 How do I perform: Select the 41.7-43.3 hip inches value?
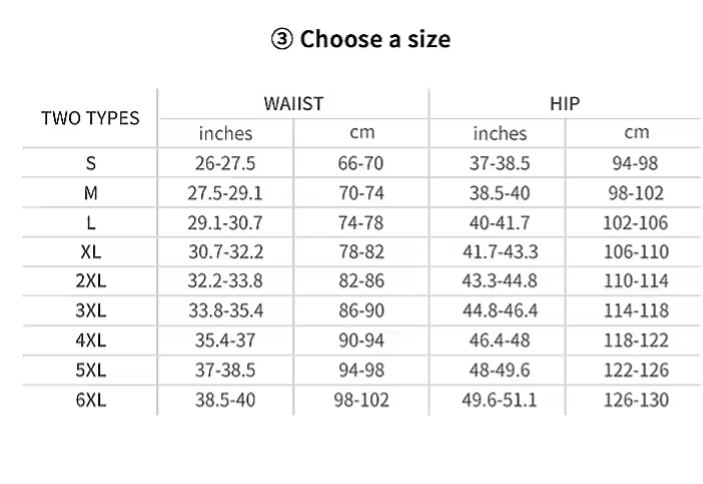500,253
